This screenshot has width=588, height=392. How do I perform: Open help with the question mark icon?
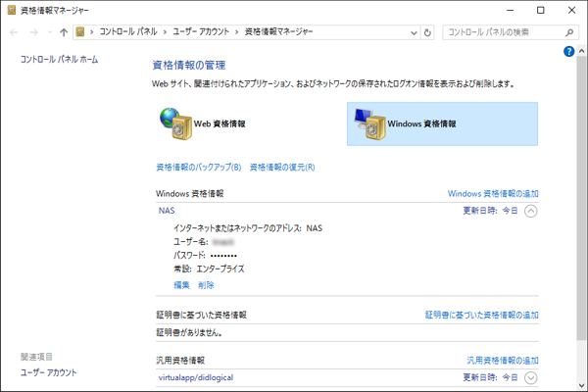(x=568, y=51)
